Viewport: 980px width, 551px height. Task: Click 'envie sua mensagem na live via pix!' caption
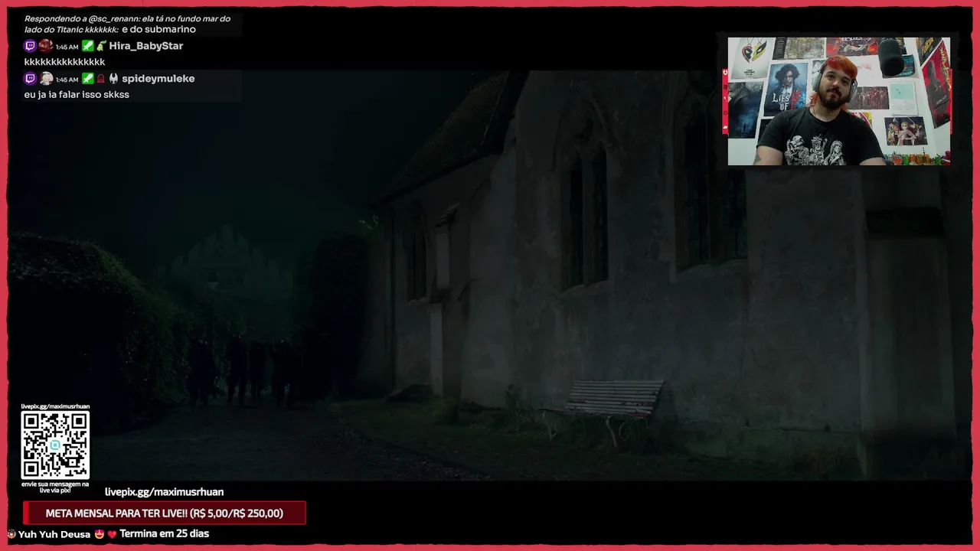coord(55,487)
